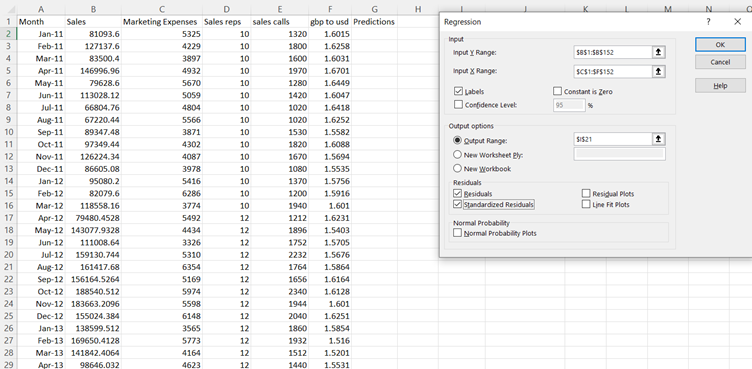The height and width of the screenshot is (369, 752).
Task: Select sales value 127137.6
Action: 93,47
